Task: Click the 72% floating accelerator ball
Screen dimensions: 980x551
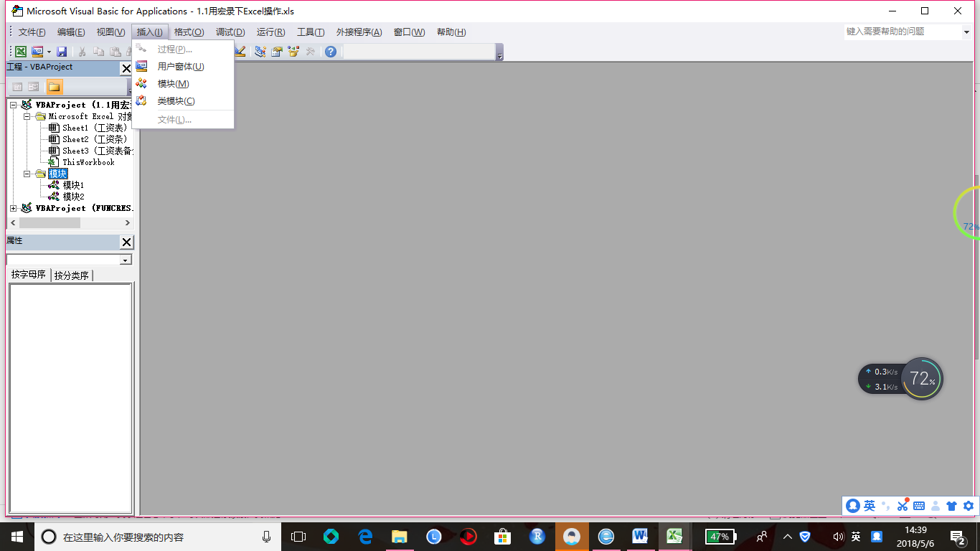Action: (922, 378)
